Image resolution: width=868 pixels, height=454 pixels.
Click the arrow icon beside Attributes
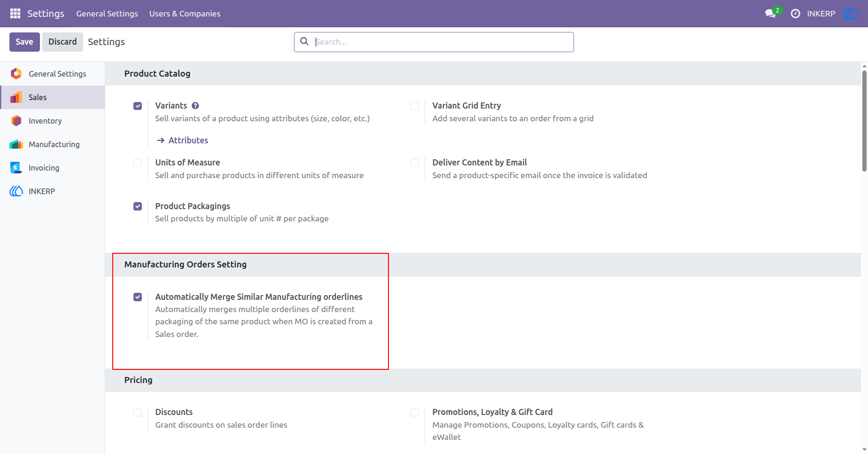[x=161, y=140]
